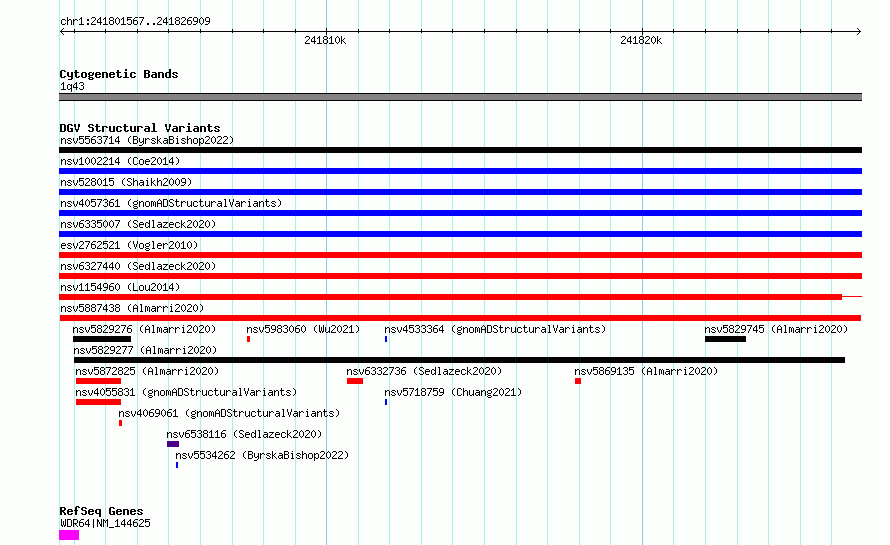Open the nsv1002214 (Coe2014) variant label

click(x=120, y=161)
